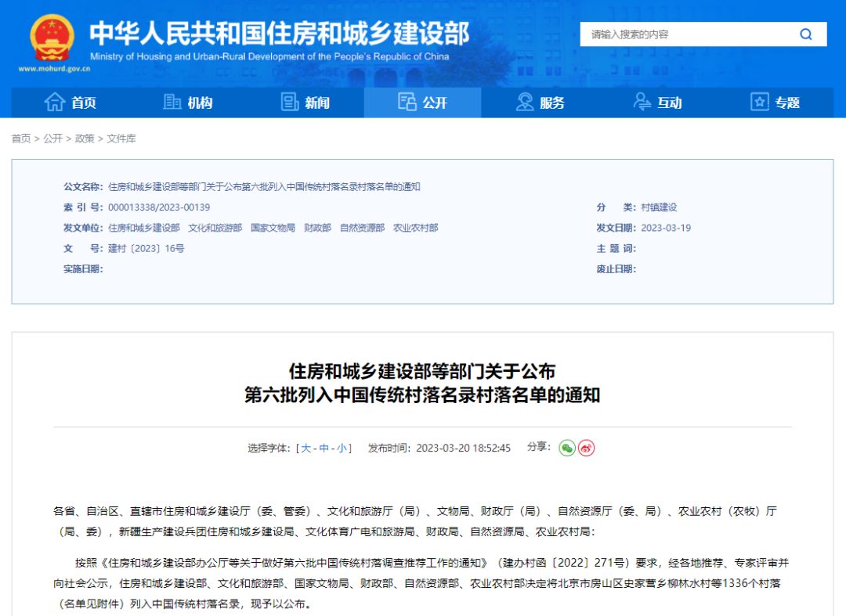This screenshot has height=616, width=846.
Task: Open the 公开 navigation tab
Action: (423, 103)
